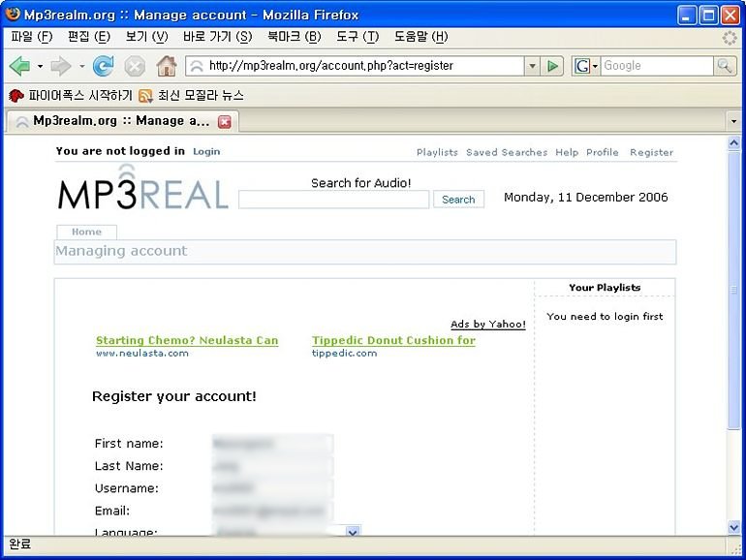The image size is (746, 560).
Task: Open the tippedic.com link
Action: click(x=345, y=353)
